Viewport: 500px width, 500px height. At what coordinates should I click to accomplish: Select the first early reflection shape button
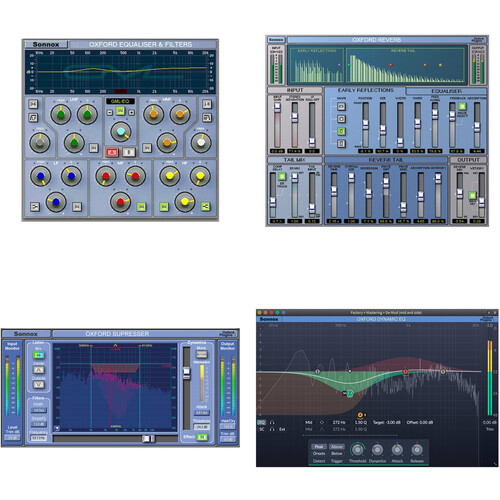tap(341, 107)
